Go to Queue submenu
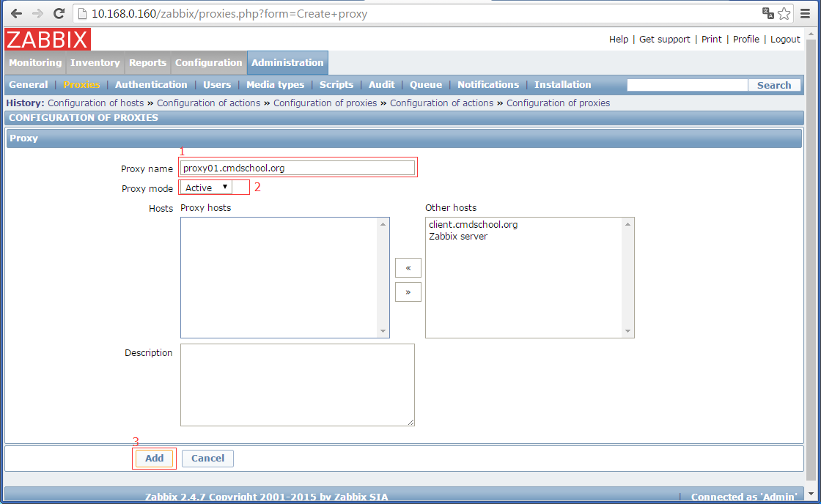Image resolution: width=821 pixels, height=504 pixels. pyautogui.click(x=426, y=85)
